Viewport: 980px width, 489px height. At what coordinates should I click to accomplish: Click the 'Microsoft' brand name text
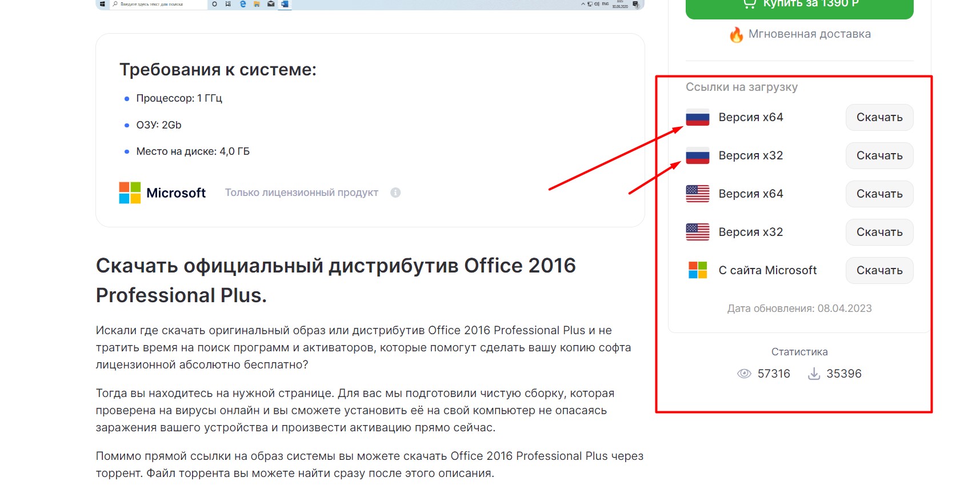pos(176,193)
